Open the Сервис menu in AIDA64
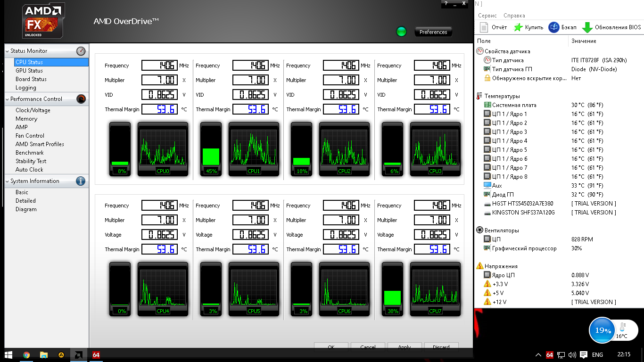The image size is (644, 362). pos(487,16)
